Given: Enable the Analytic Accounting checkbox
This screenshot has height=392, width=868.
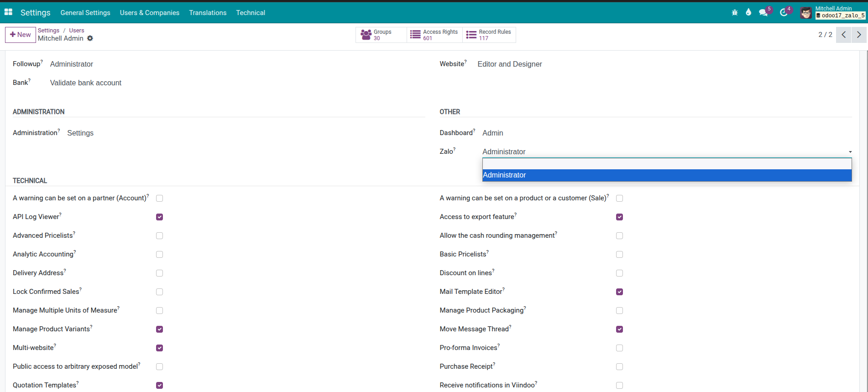Looking at the screenshot, I should pos(159,254).
